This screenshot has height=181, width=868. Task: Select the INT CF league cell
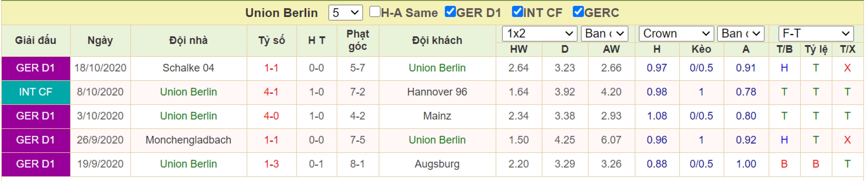point(36,92)
